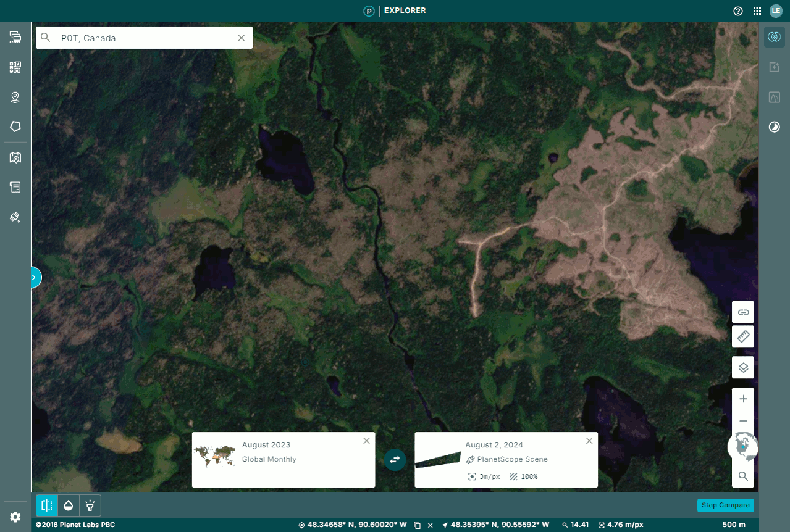Viewport: 790px width, 532px height.
Task: Open the LE user account avatar
Action: pos(776,11)
